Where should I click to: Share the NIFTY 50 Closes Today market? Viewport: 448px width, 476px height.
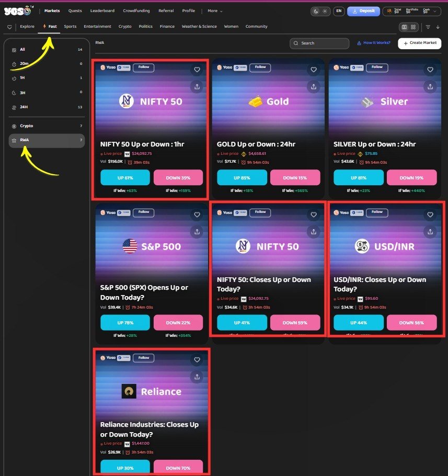[313, 232]
